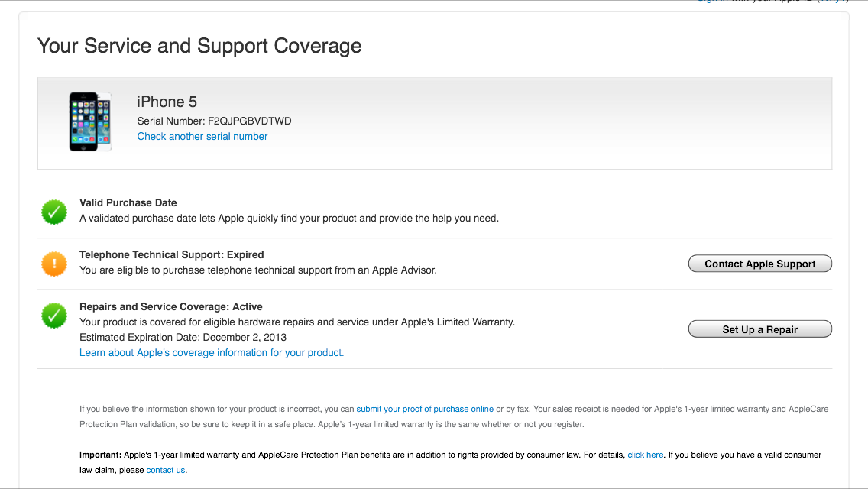This screenshot has height=489, width=868.
Task: Click the validated purchase date description text
Action: 289,219
